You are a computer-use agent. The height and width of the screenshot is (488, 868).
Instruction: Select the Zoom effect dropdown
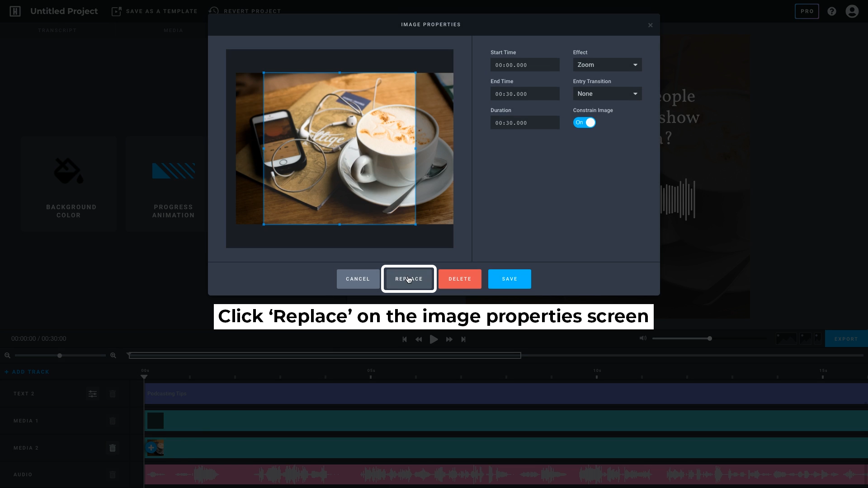point(607,64)
